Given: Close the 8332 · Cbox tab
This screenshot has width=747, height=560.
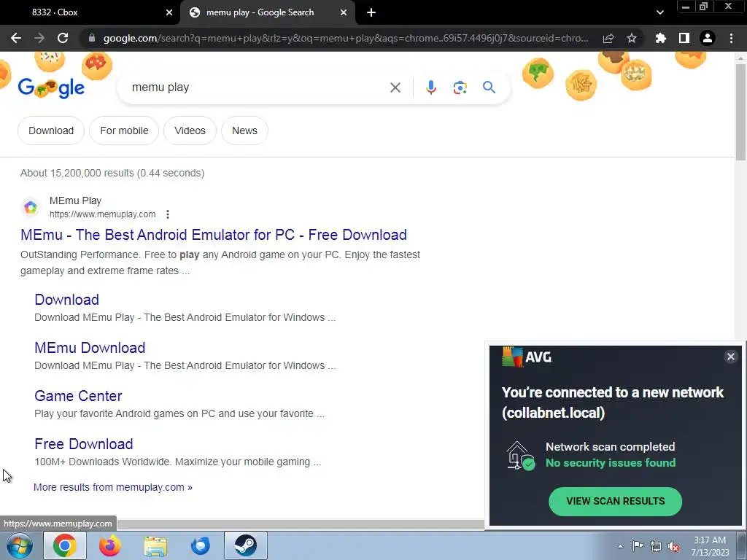Looking at the screenshot, I should click(x=169, y=12).
